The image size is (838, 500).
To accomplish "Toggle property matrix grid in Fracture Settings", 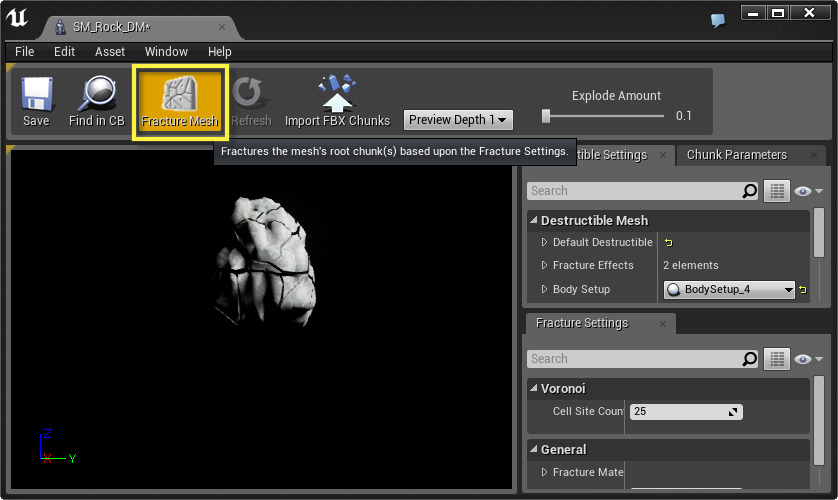I will 777,359.
